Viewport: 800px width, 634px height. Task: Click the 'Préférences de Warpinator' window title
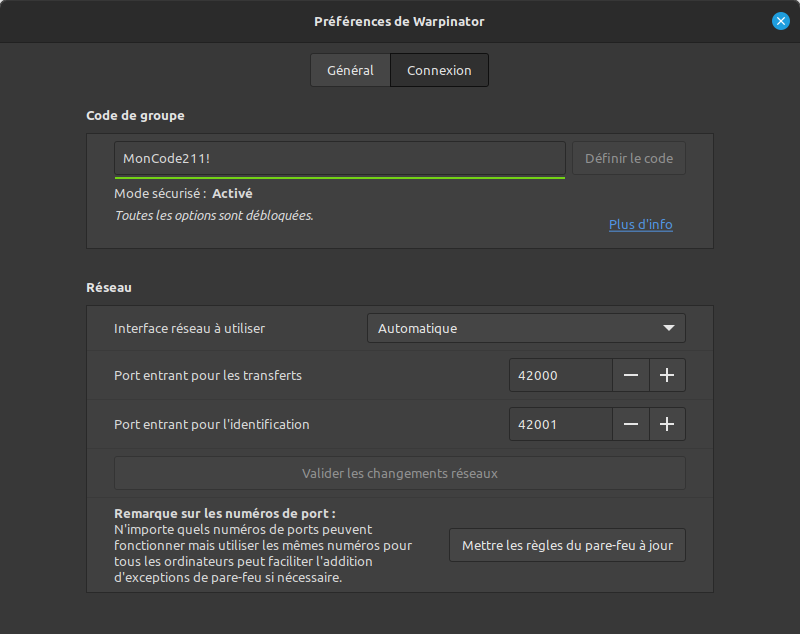[399, 21]
